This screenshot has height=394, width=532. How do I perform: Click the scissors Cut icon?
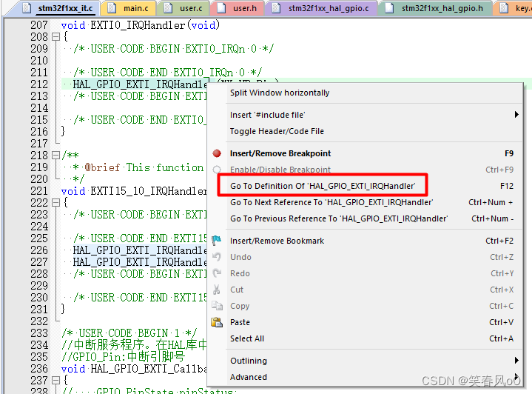[x=217, y=290]
